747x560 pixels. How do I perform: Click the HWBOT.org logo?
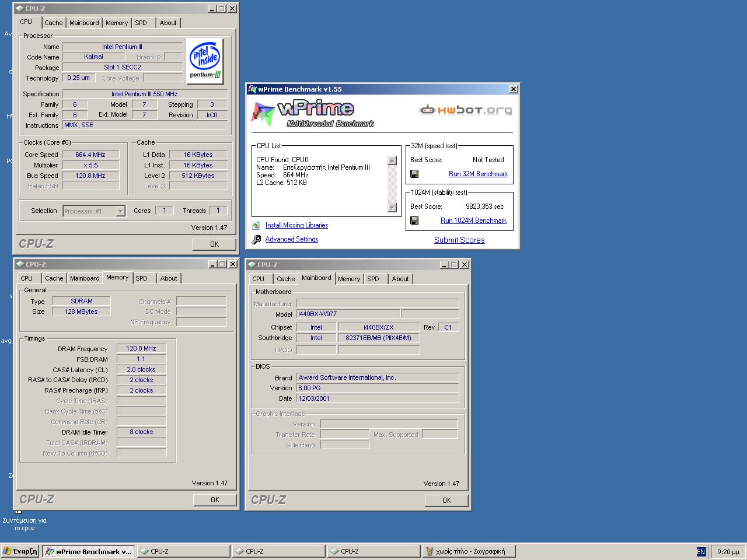466,110
